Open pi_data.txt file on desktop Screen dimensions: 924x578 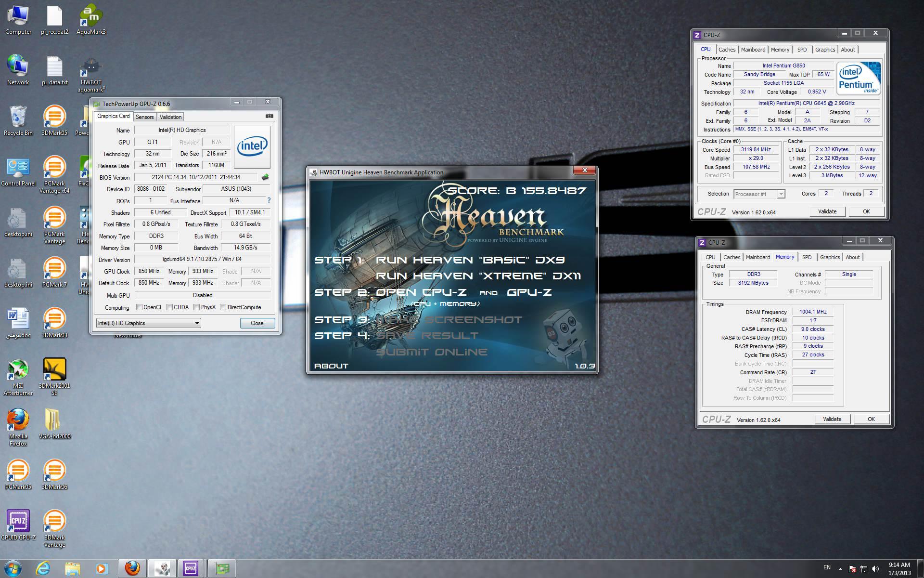click(x=54, y=71)
